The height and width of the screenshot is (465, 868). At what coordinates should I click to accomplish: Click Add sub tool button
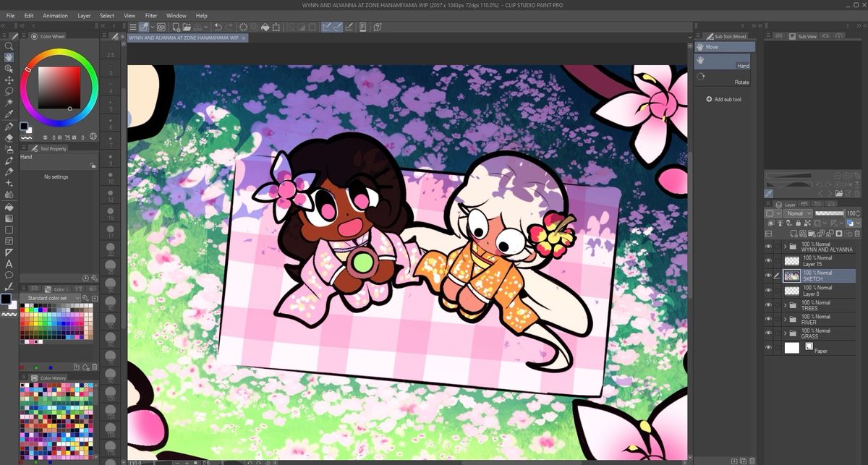coord(723,99)
